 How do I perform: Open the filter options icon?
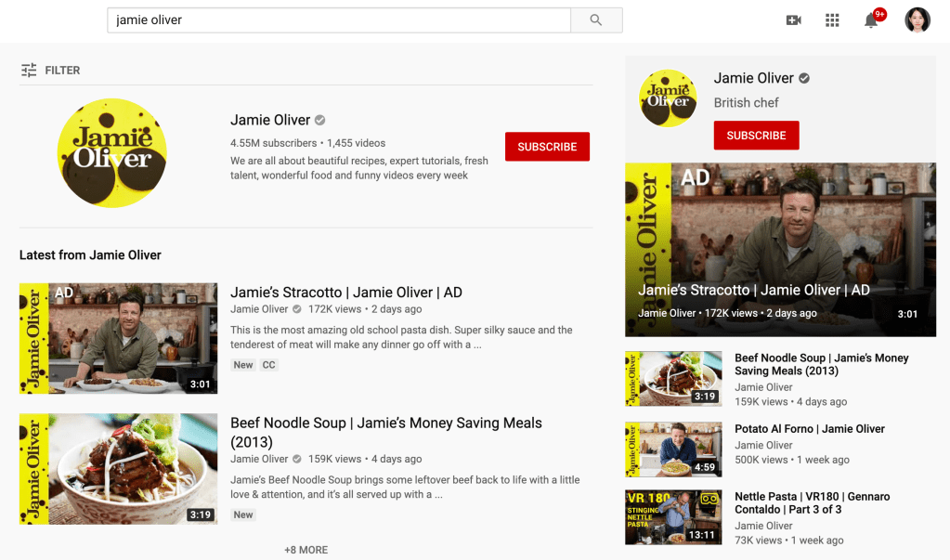(x=29, y=71)
